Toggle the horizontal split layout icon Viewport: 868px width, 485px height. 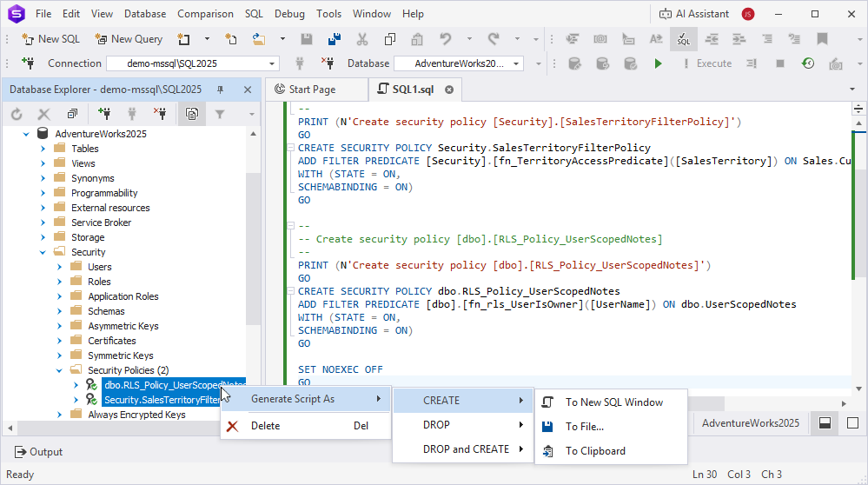[825, 423]
